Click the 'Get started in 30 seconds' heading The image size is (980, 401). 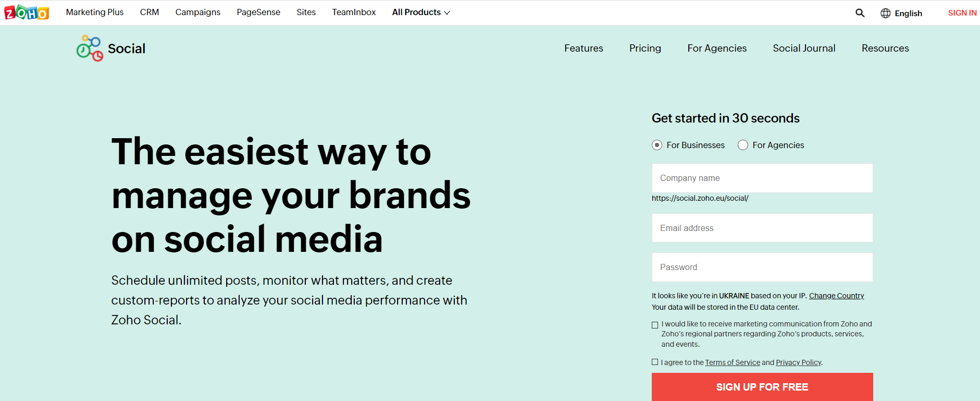point(725,118)
